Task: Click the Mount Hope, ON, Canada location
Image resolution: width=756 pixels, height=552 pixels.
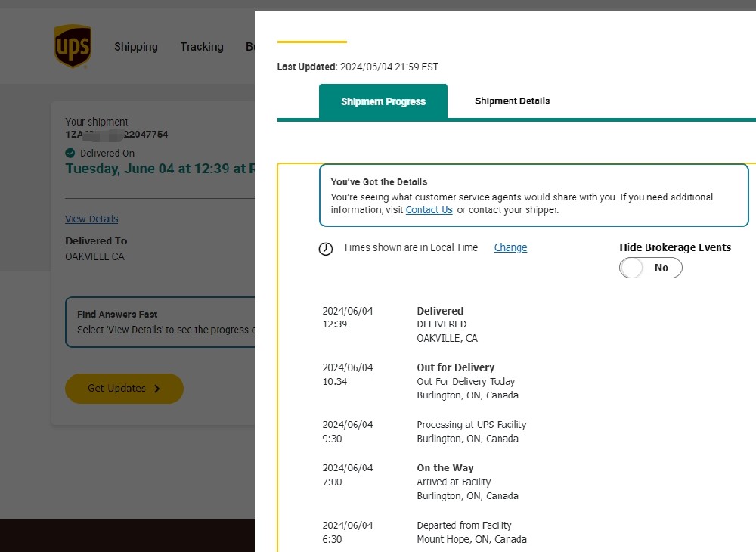Action: [x=472, y=539]
